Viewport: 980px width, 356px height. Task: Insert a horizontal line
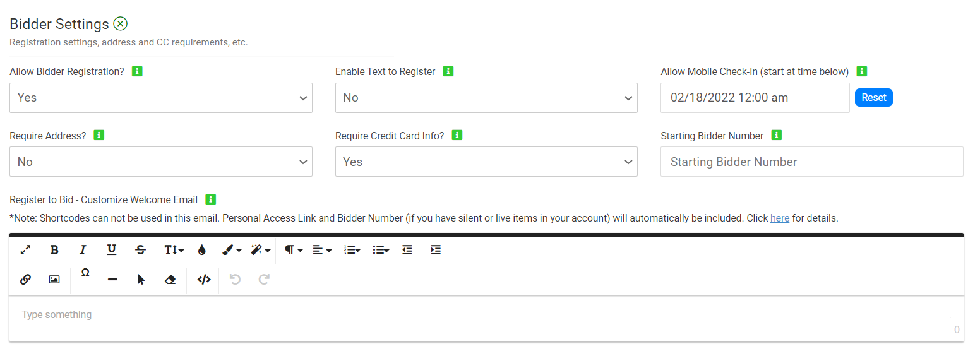tap(112, 279)
